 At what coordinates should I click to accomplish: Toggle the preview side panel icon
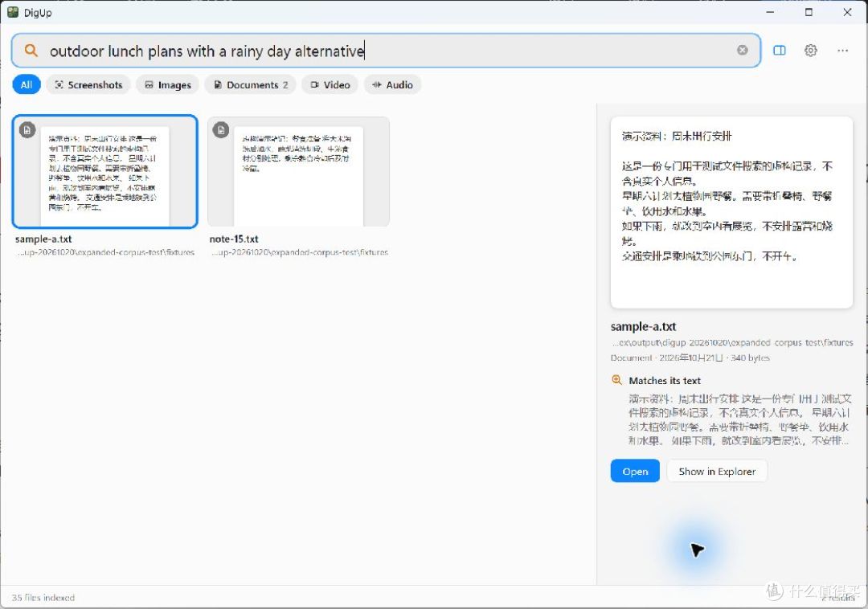click(x=780, y=51)
